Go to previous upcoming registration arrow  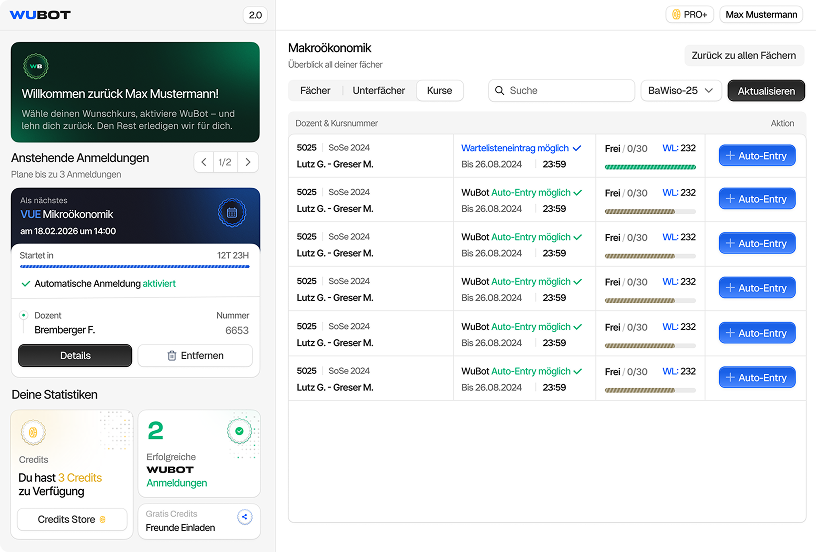coord(204,162)
